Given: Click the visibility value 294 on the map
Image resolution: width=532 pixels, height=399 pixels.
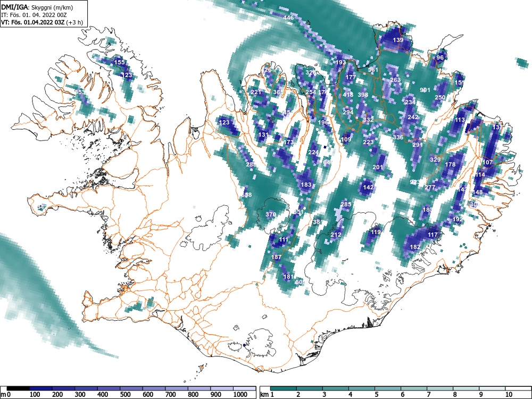Looking at the screenshot, I should pos(348,112).
